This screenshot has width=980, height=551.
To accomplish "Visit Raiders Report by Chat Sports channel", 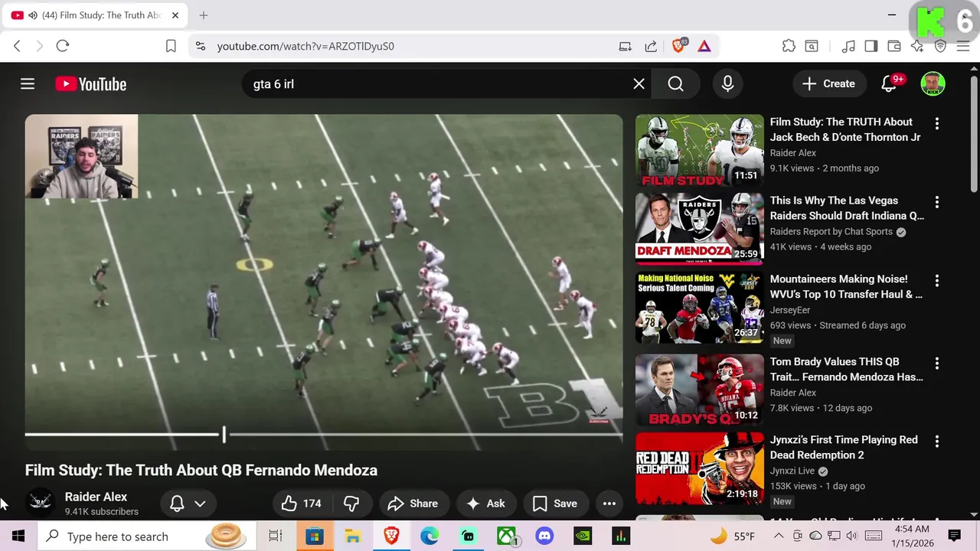I will [x=831, y=232].
